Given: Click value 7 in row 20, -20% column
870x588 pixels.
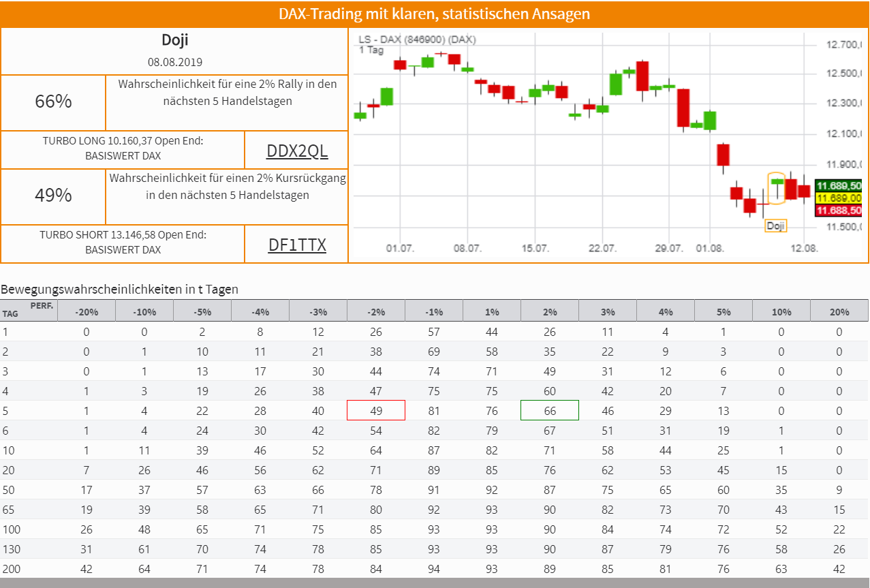Looking at the screenshot, I should tap(87, 470).
